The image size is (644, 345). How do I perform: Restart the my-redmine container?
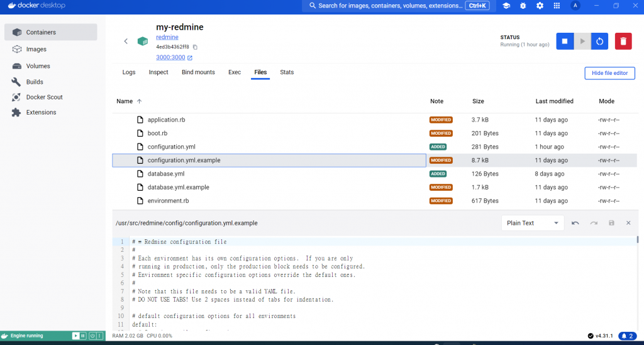599,41
